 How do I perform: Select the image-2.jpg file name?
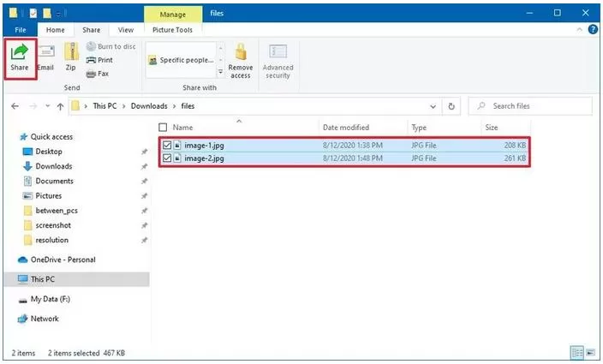[x=204, y=158]
